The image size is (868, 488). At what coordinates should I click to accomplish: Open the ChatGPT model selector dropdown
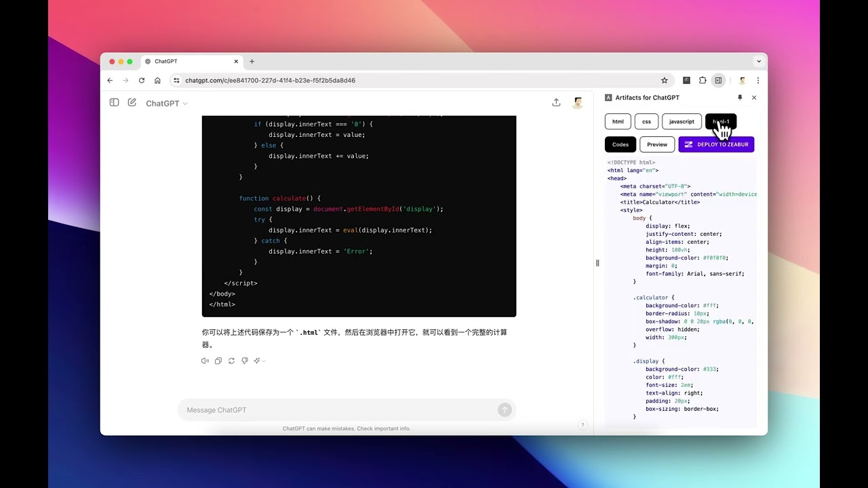(167, 103)
